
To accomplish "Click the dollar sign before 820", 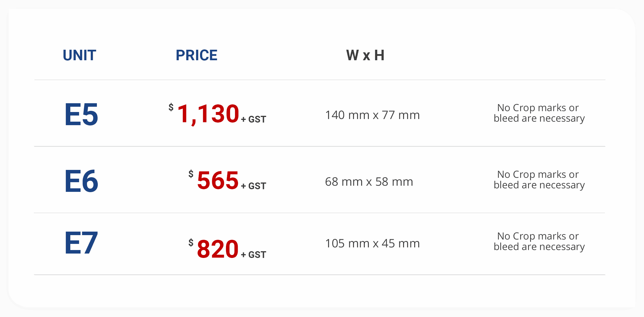I will tap(191, 243).
